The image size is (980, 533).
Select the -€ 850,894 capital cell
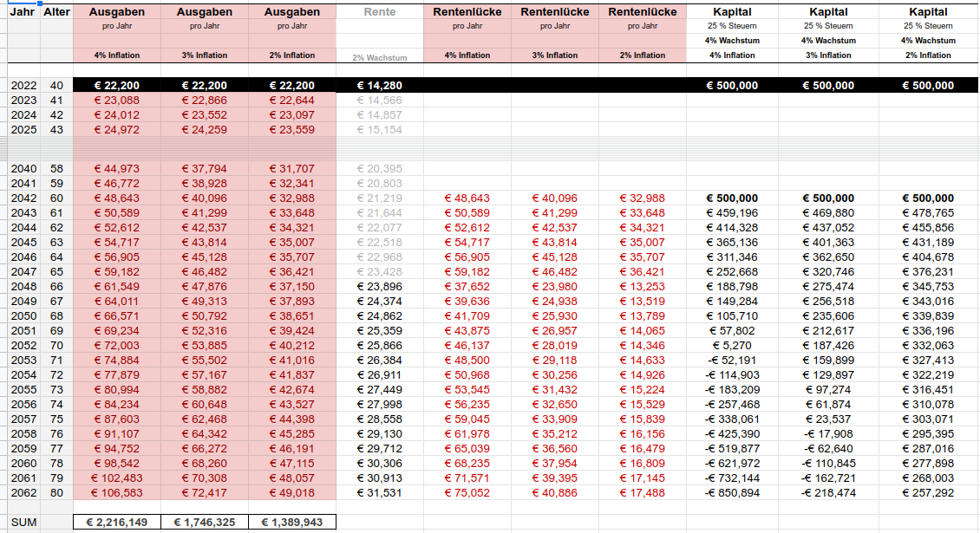click(x=732, y=493)
